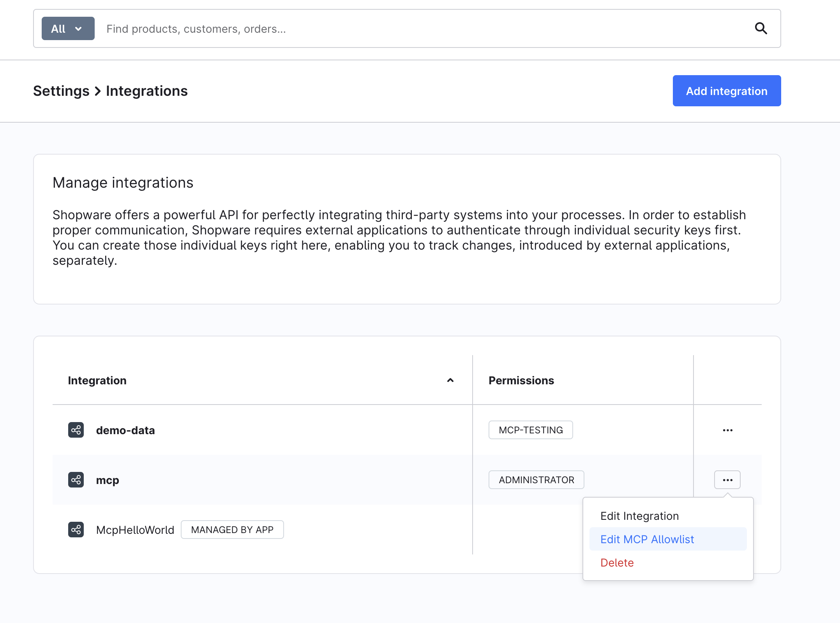
Task: Click the mcp integration icon
Action: (x=76, y=480)
